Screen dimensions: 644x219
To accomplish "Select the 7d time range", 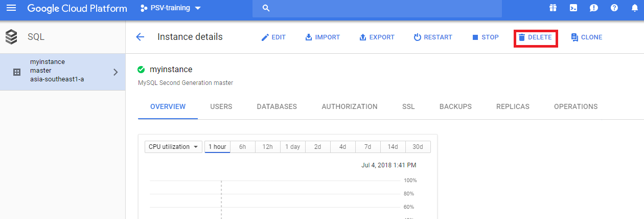I will [368, 147].
